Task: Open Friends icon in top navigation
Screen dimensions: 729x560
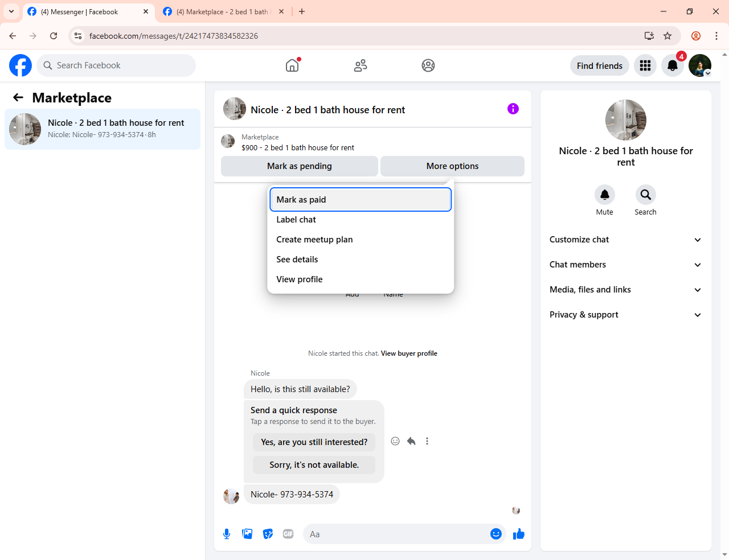Action: tap(361, 65)
